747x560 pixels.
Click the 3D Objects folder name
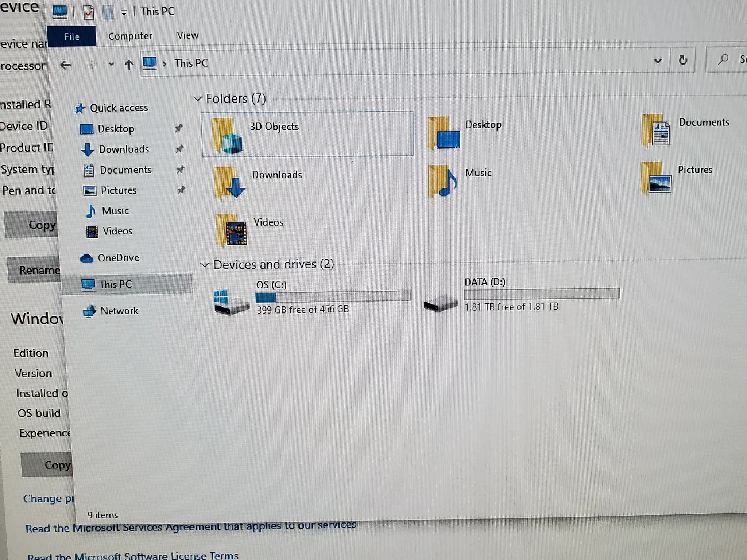274,127
